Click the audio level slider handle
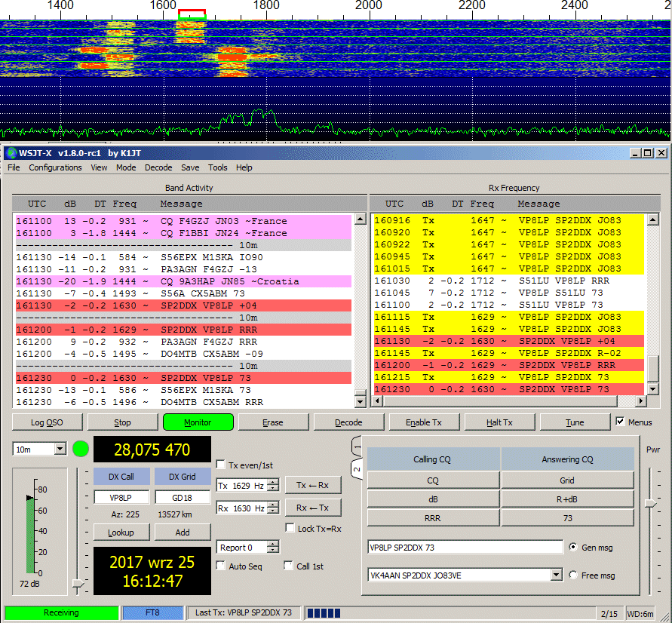 (78, 583)
